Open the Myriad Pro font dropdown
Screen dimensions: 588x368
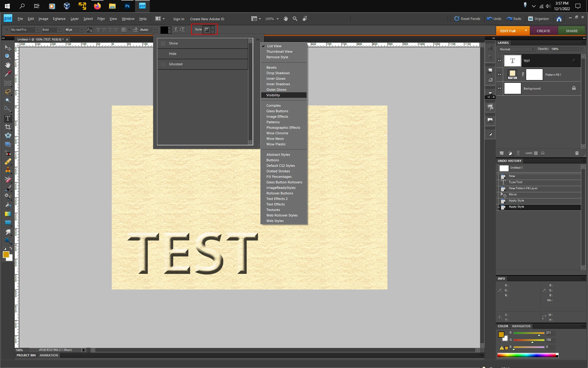pyautogui.click(x=37, y=30)
